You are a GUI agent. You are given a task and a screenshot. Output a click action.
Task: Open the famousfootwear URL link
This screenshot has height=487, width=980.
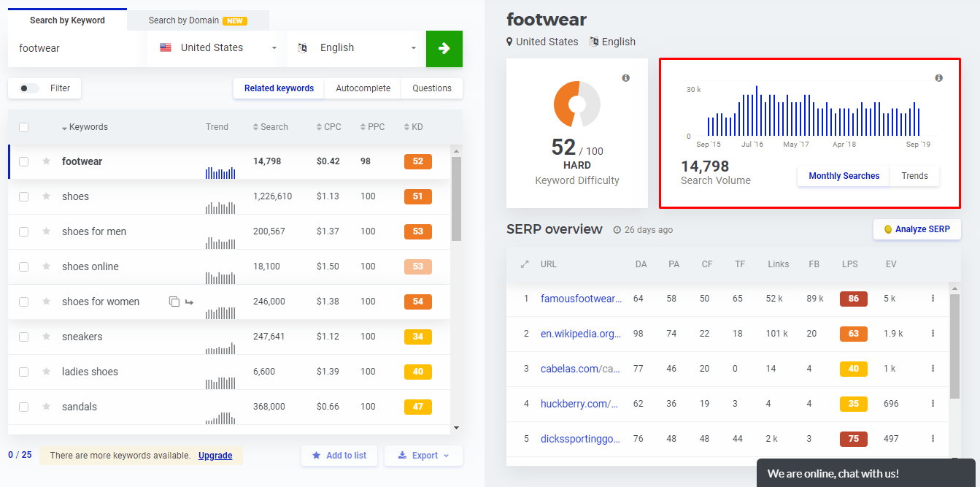click(x=581, y=298)
